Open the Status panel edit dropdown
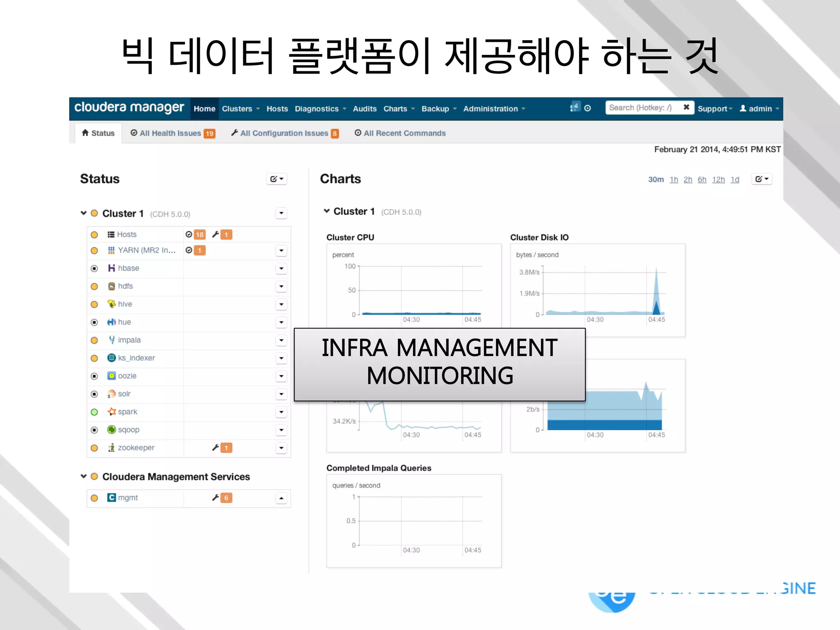Viewport: 840px width, 630px height. tap(277, 179)
